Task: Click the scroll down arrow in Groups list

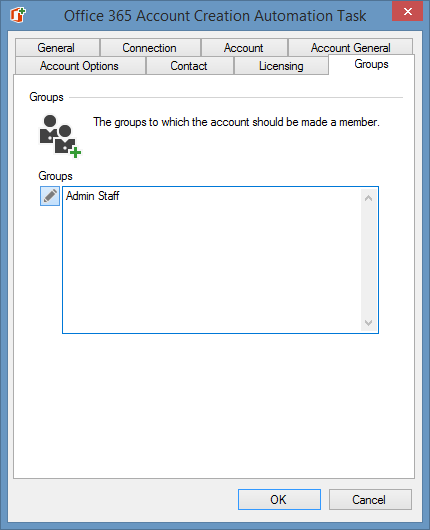Action: 368,322
